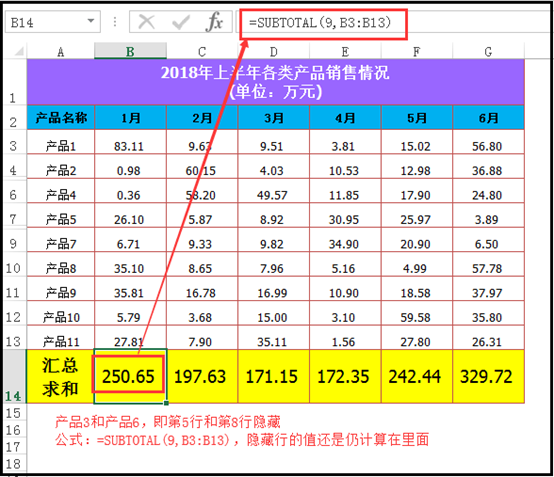Select column F header

tap(417, 52)
